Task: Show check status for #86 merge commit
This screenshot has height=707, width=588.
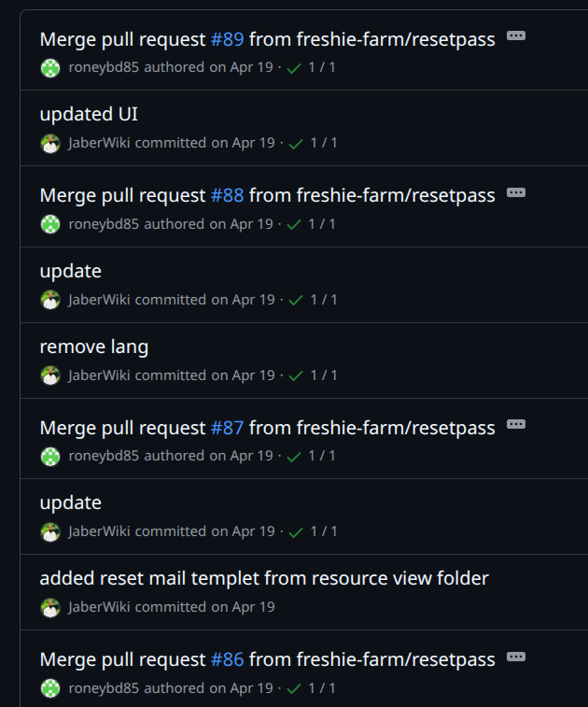Action: (x=313, y=688)
